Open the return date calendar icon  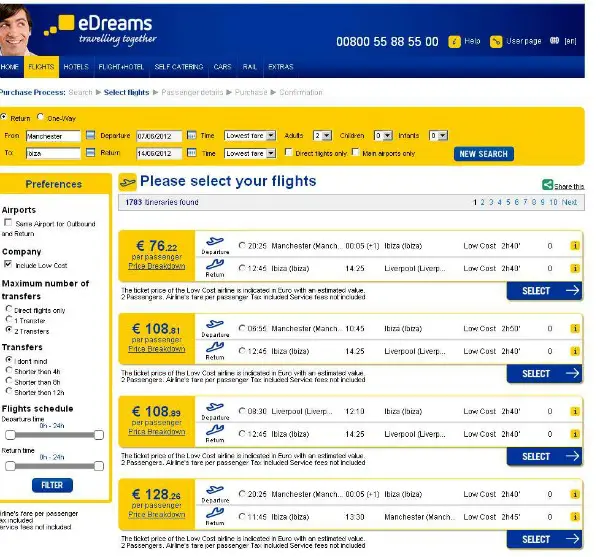pyautogui.click(x=190, y=153)
